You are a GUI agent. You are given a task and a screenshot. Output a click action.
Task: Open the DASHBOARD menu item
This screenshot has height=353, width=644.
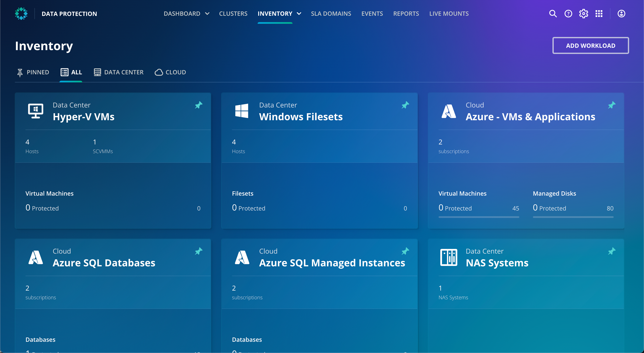pyautogui.click(x=182, y=14)
